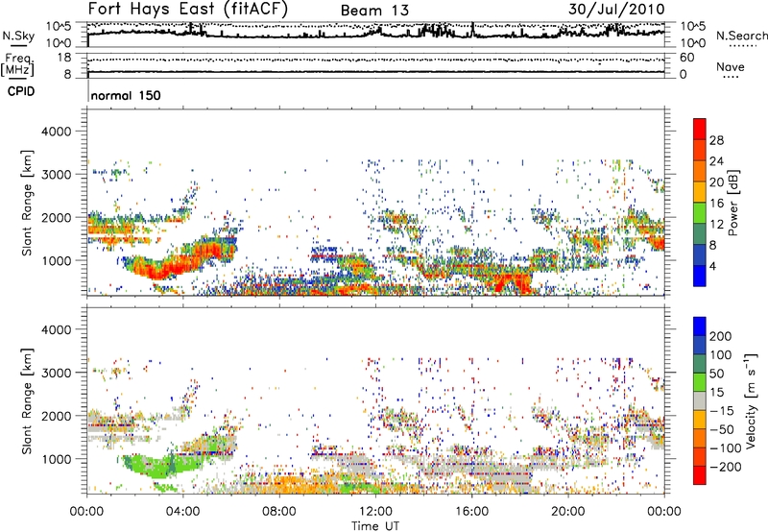Click the '18' frequency axis tick
Image resolution: width=768 pixels, height=532 pixels.
tap(63, 58)
